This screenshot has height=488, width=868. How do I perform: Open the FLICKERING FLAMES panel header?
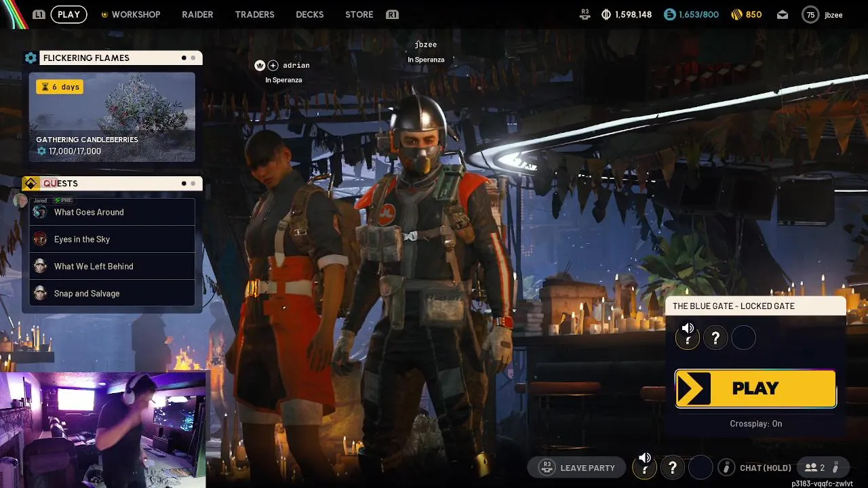[121, 58]
